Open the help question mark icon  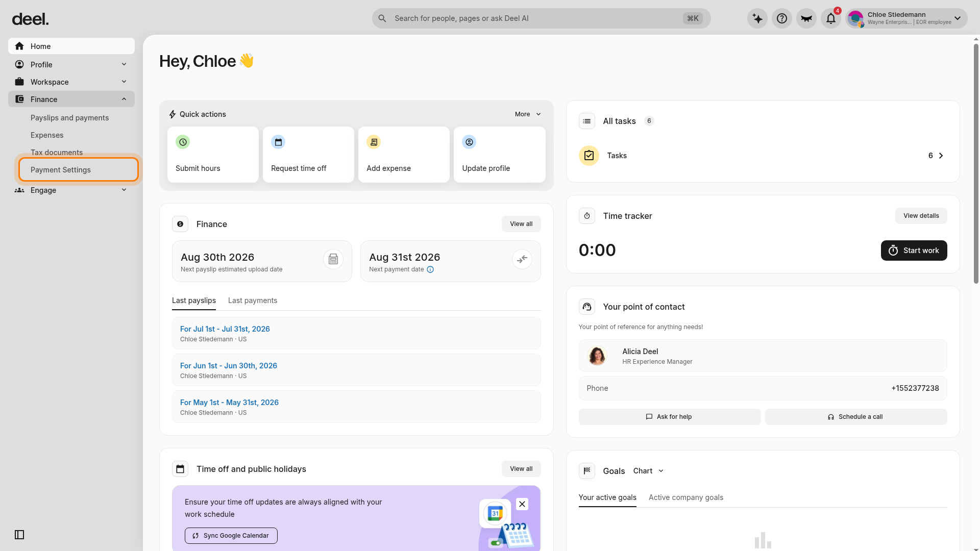782,18
